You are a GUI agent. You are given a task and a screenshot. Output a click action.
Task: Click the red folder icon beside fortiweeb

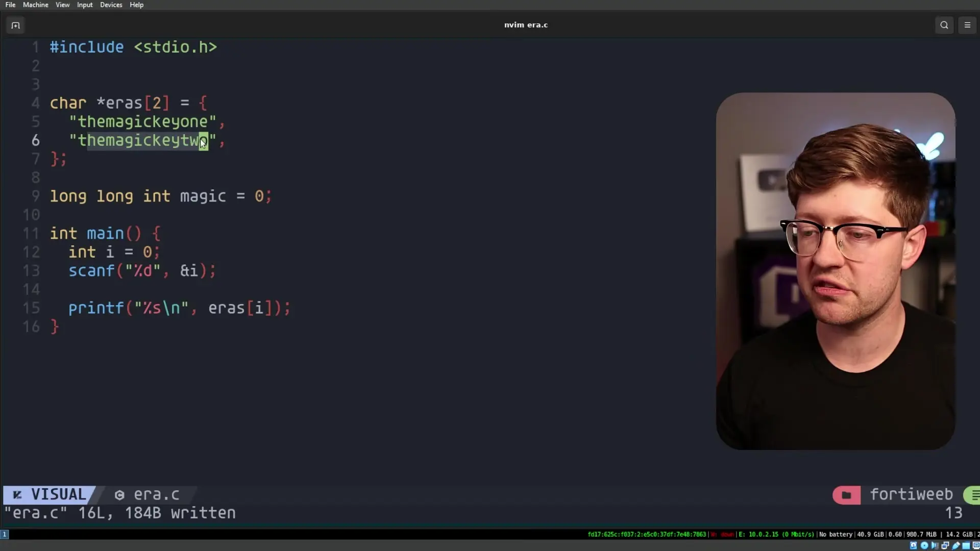[846, 495]
